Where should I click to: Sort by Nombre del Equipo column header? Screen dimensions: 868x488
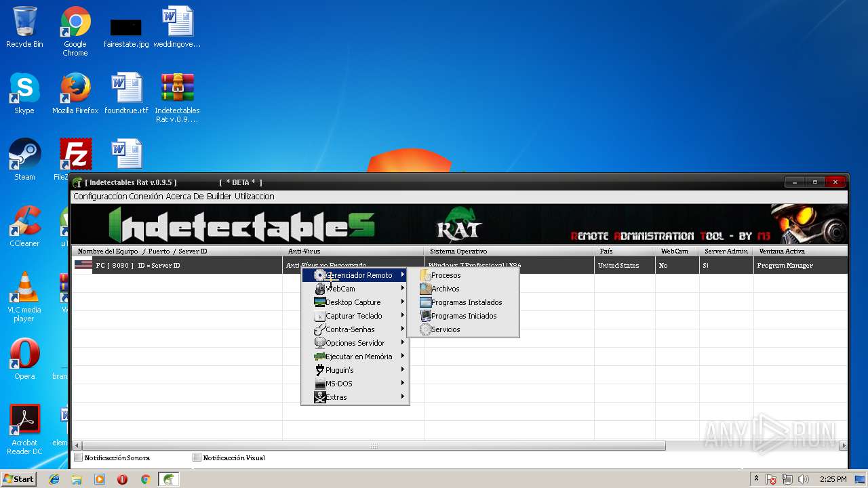(x=177, y=251)
